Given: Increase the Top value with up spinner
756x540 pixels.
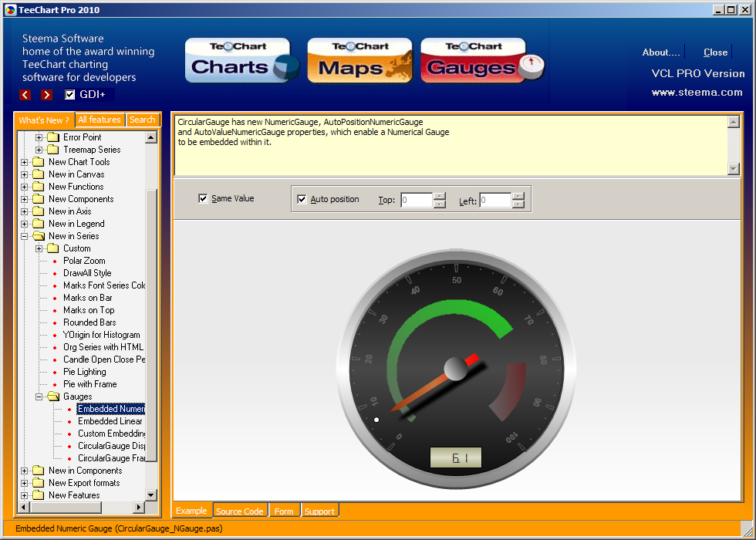Looking at the screenshot, I should pyautogui.click(x=439, y=196).
